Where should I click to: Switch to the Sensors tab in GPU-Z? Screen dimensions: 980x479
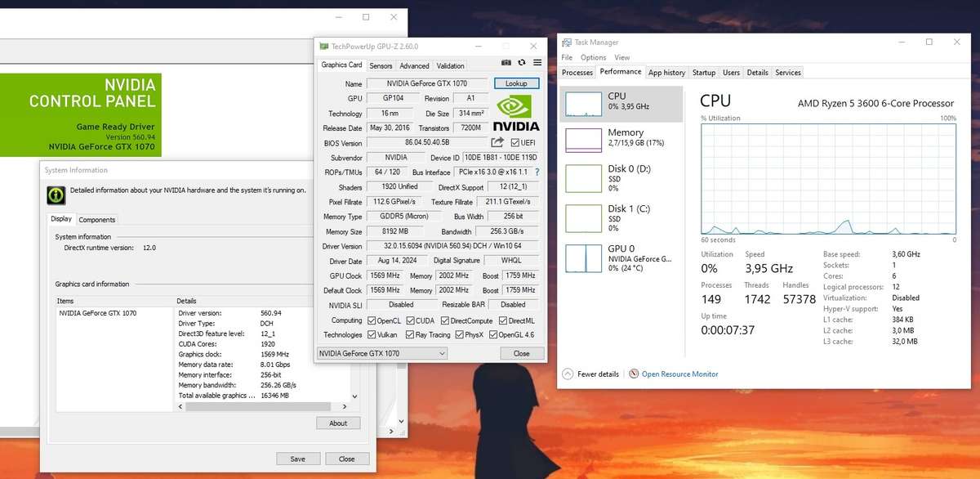(381, 65)
